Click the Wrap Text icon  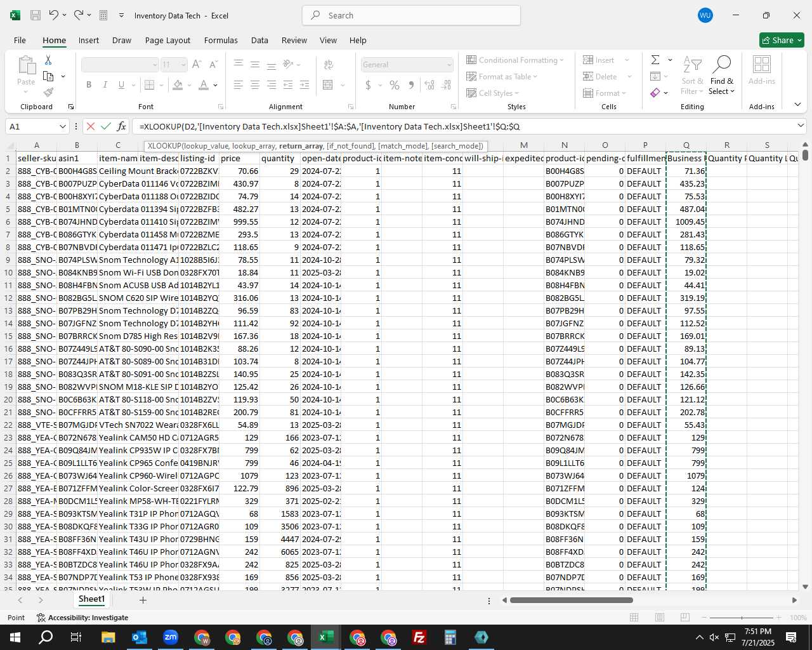(x=329, y=65)
